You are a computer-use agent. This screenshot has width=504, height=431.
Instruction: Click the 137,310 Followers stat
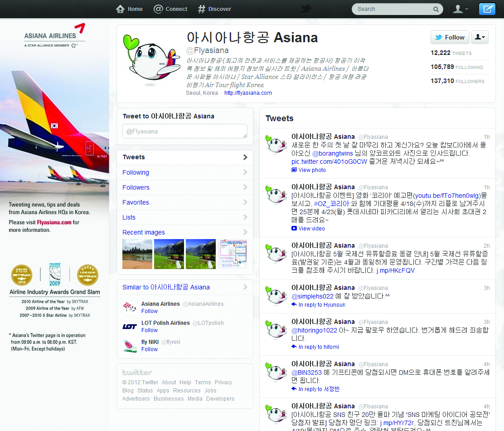coord(457,81)
